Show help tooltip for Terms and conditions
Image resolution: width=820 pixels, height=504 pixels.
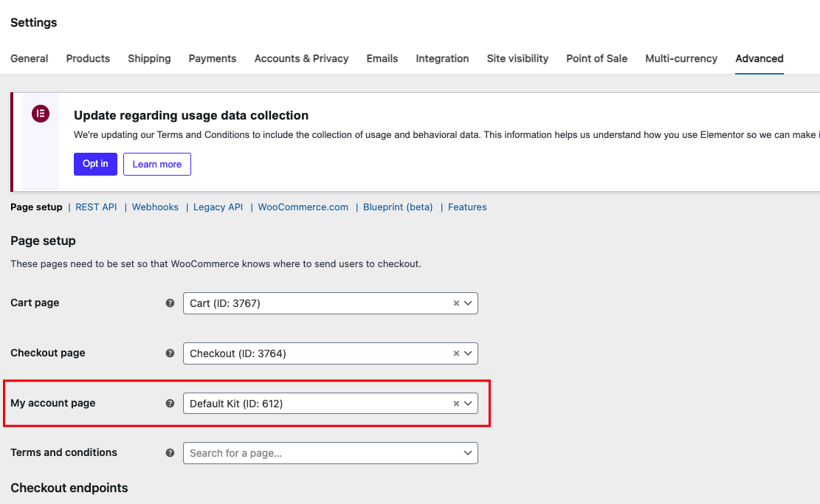pyautogui.click(x=170, y=453)
